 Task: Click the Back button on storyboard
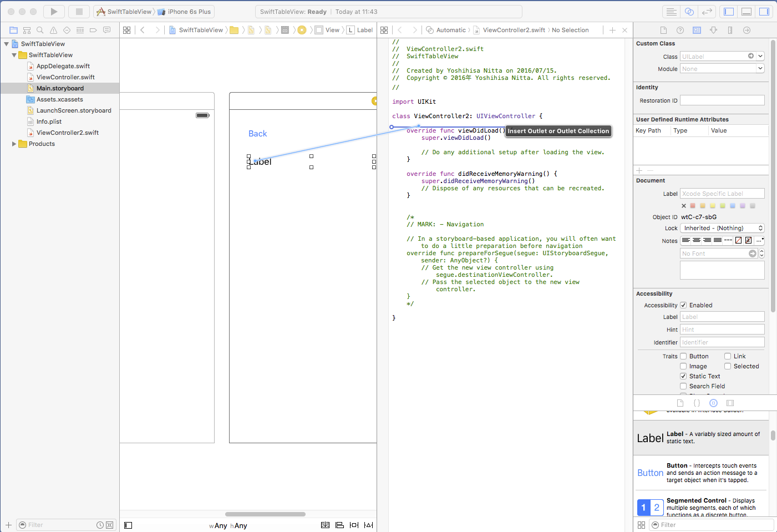tap(257, 134)
